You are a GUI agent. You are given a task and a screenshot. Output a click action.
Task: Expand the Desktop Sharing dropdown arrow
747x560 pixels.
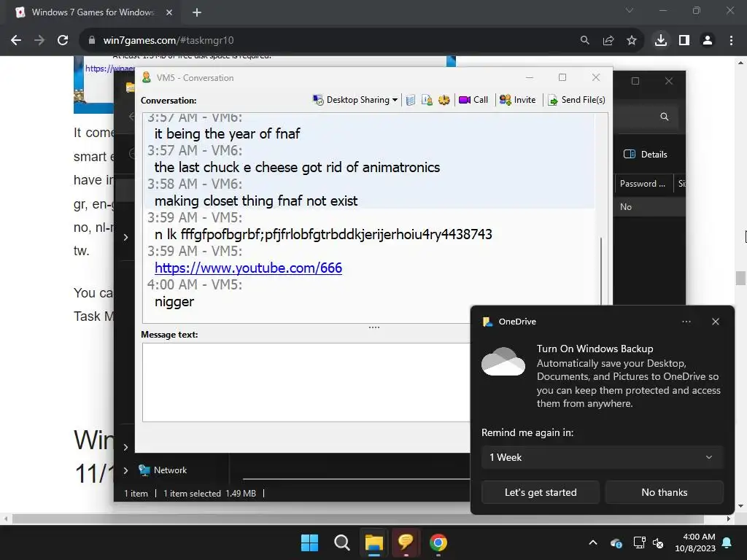(x=395, y=100)
